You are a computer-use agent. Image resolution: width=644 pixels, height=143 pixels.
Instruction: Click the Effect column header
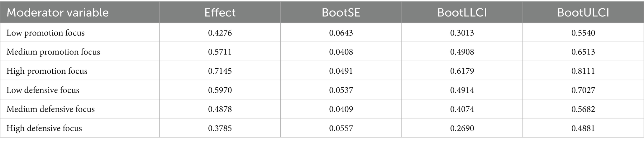[x=220, y=13]
